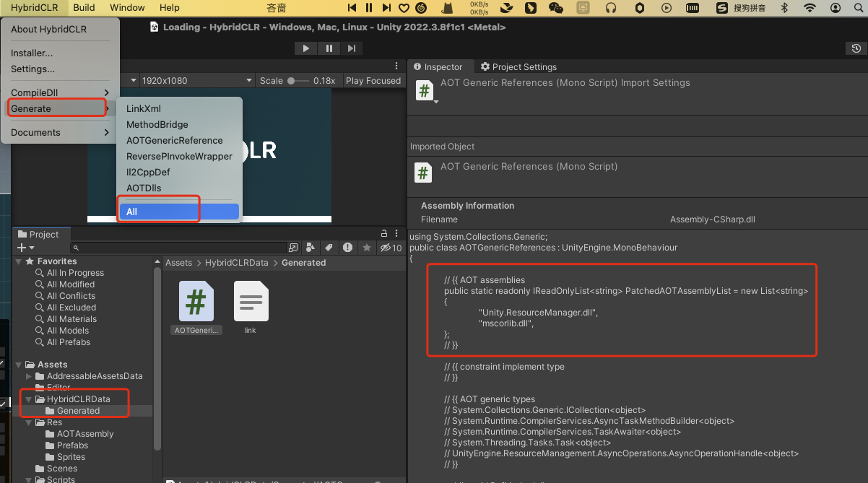
Task: Collapse the Assets root folder arrow
Action: click(19, 365)
